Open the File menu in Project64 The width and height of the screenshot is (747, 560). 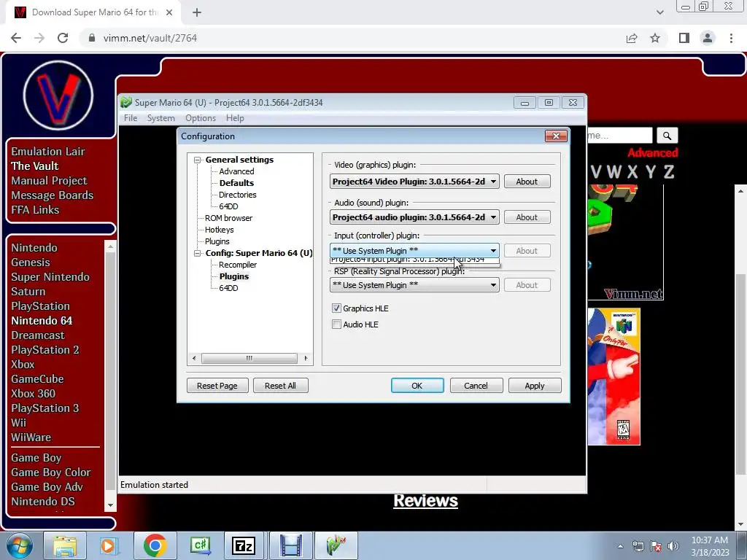pos(131,118)
